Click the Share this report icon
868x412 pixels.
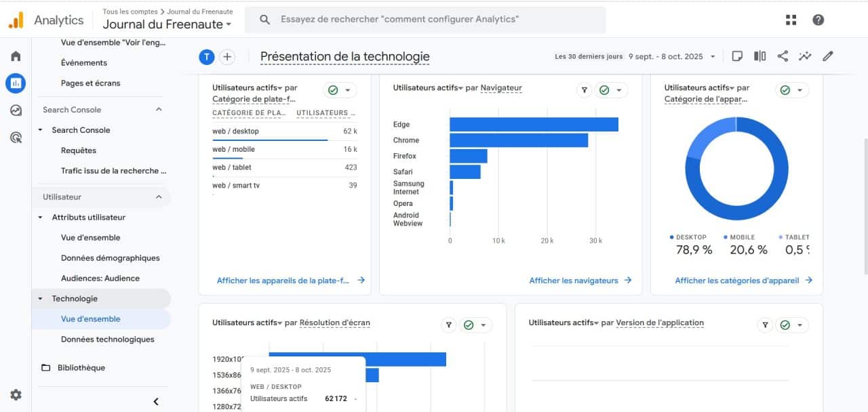point(783,56)
